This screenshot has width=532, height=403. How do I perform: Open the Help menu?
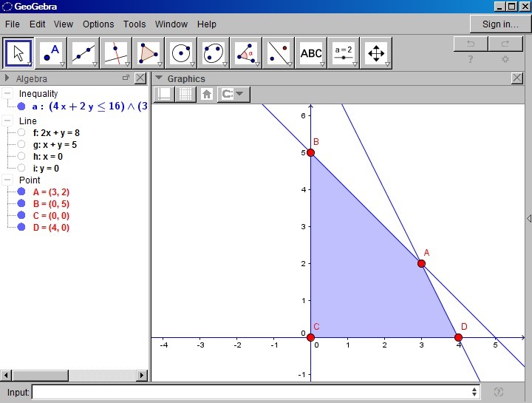(207, 24)
